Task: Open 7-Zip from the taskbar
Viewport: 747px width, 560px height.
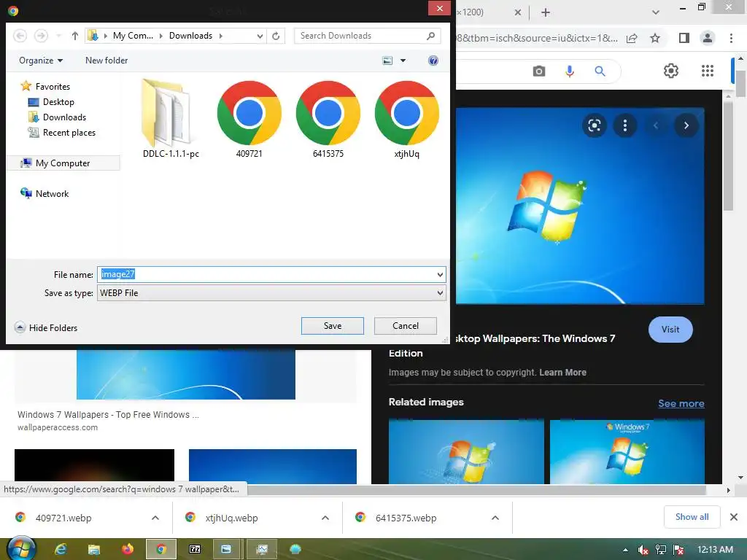Action: click(x=195, y=549)
